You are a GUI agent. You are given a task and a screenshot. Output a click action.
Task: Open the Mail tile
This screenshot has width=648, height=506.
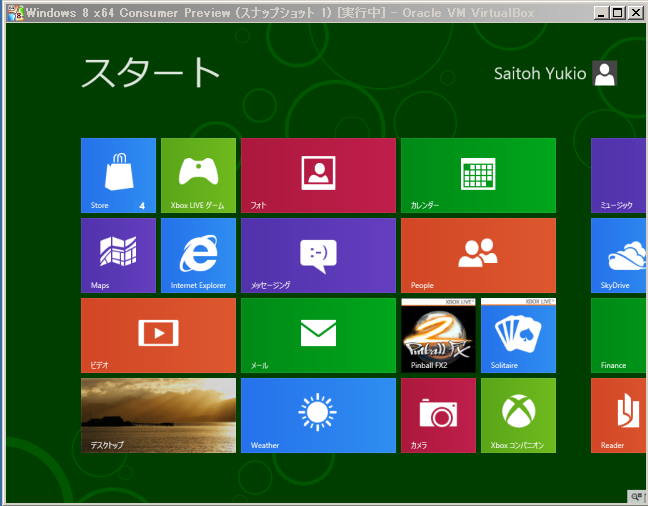(318, 335)
